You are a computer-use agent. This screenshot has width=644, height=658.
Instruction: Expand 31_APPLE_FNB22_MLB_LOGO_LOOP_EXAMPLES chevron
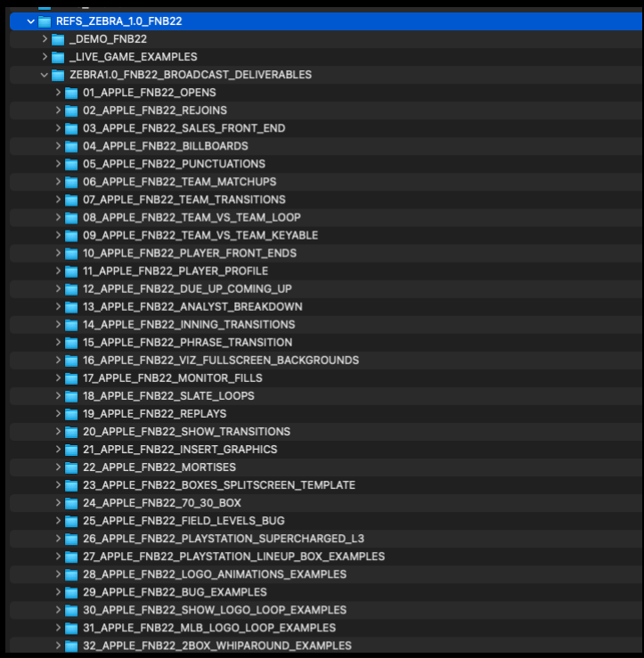59,628
